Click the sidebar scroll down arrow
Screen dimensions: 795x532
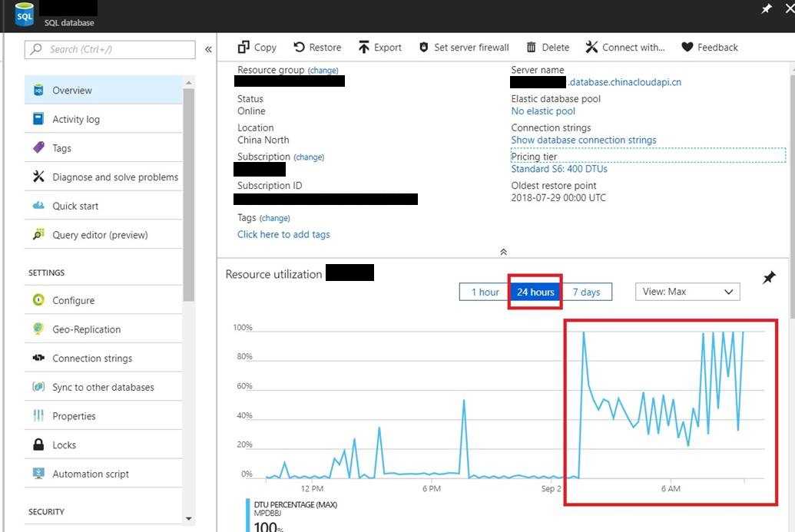pos(189,518)
